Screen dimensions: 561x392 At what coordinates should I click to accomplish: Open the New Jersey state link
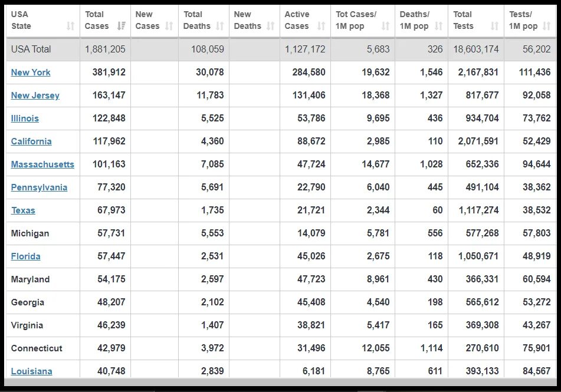tap(35, 95)
